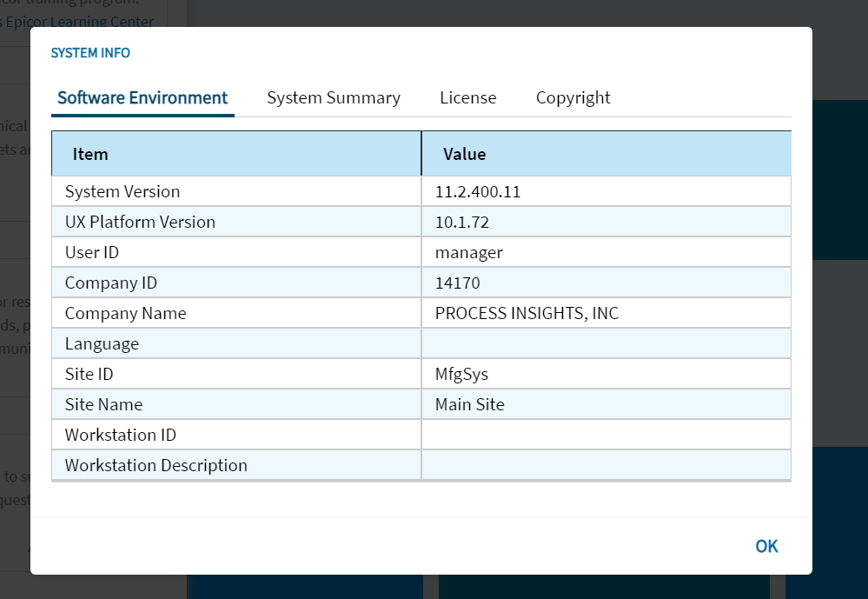The image size is (868, 599).
Task: Open the System Summary tab
Action: pos(334,98)
